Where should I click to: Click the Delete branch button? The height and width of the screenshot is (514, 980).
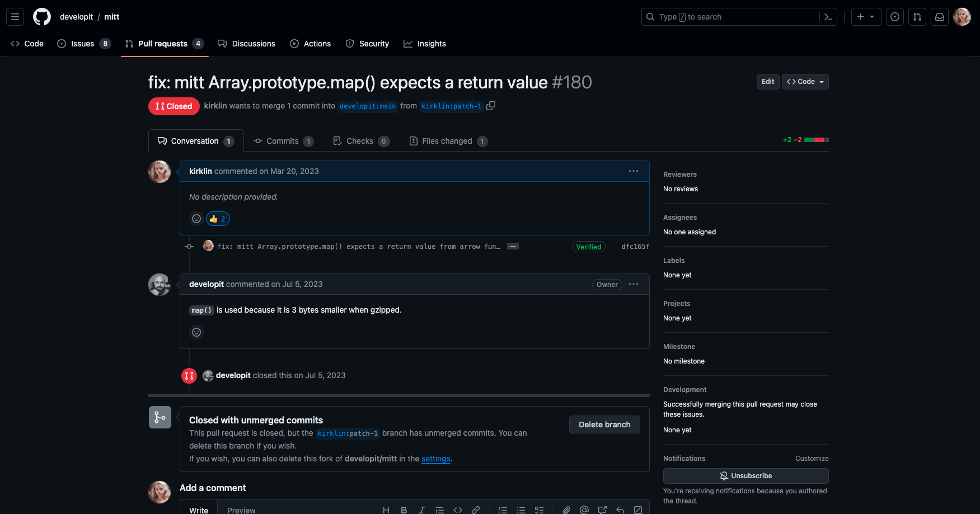click(x=604, y=425)
